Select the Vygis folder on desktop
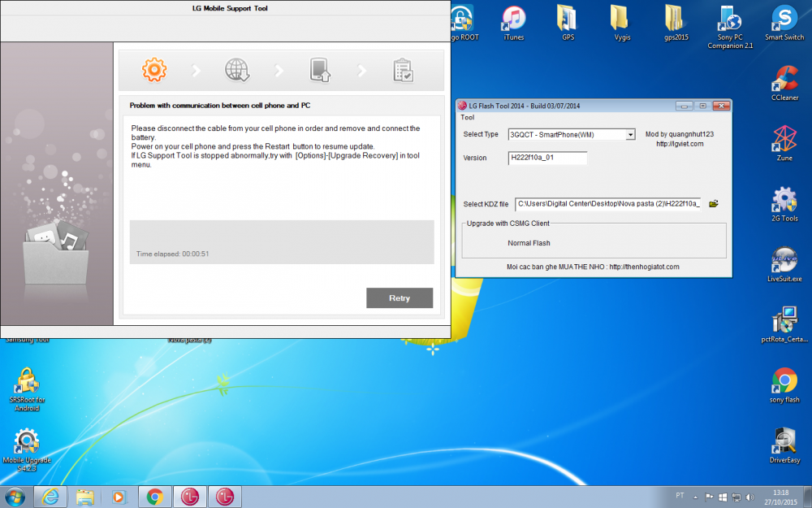This screenshot has height=508, width=812. pyautogui.click(x=622, y=23)
